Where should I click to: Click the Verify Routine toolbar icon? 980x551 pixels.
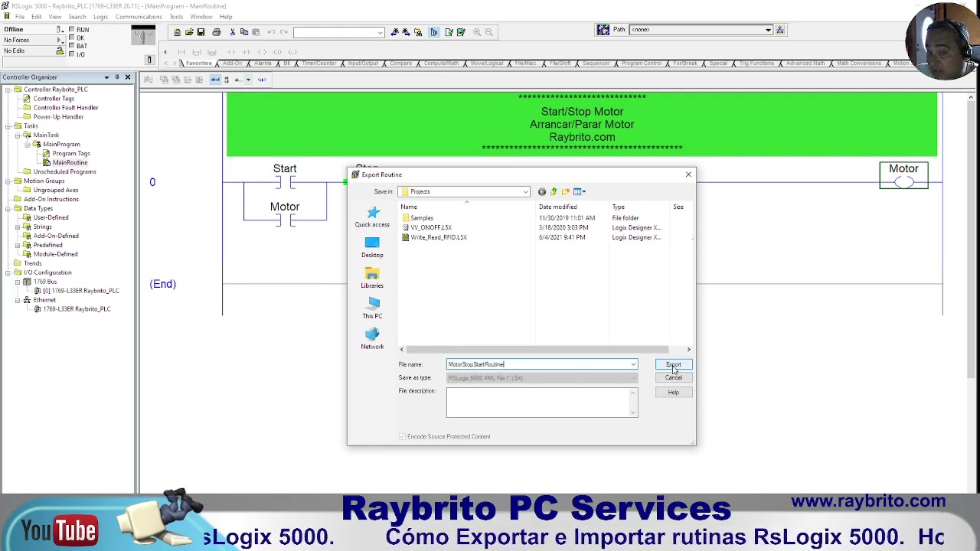point(448,32)
